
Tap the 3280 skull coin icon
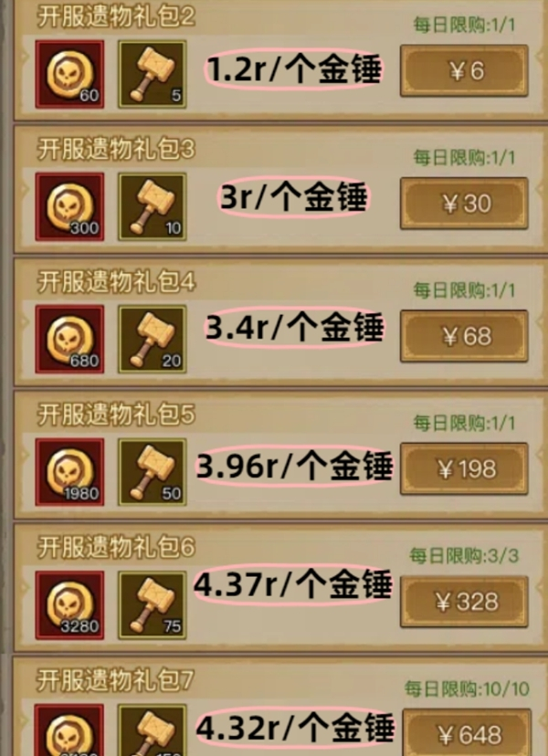tap(69, 605)
